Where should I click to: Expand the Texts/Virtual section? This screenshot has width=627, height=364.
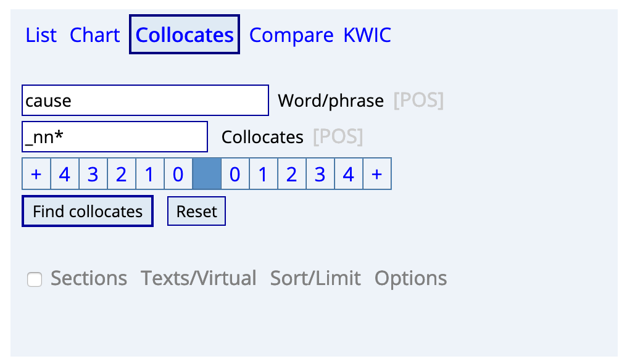pos(198,278)
